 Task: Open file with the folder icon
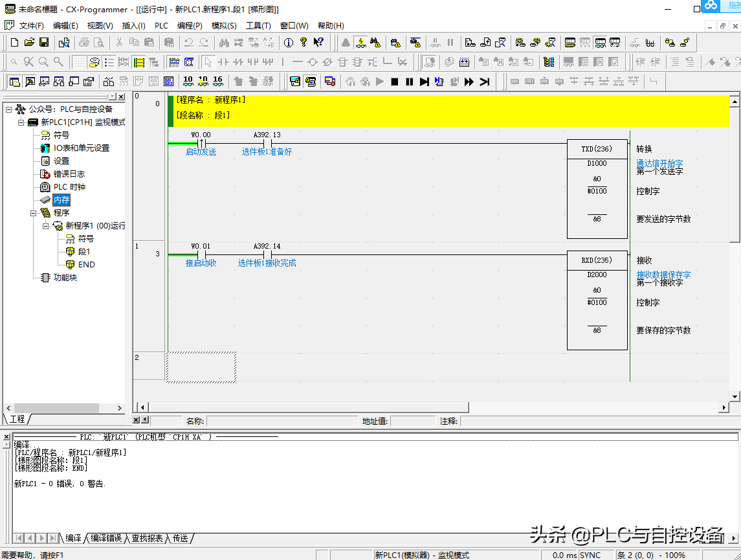click(x=29, y=42)
